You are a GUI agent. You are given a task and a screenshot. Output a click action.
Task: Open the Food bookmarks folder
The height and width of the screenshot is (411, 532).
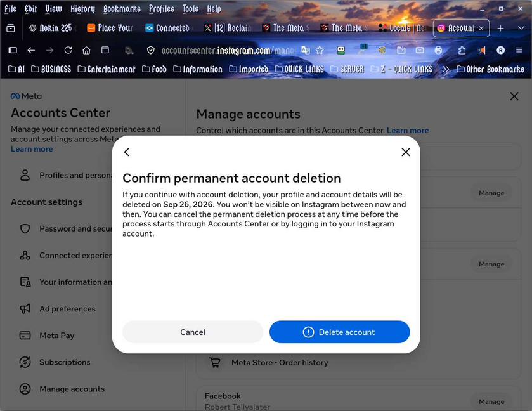point(154,69)
